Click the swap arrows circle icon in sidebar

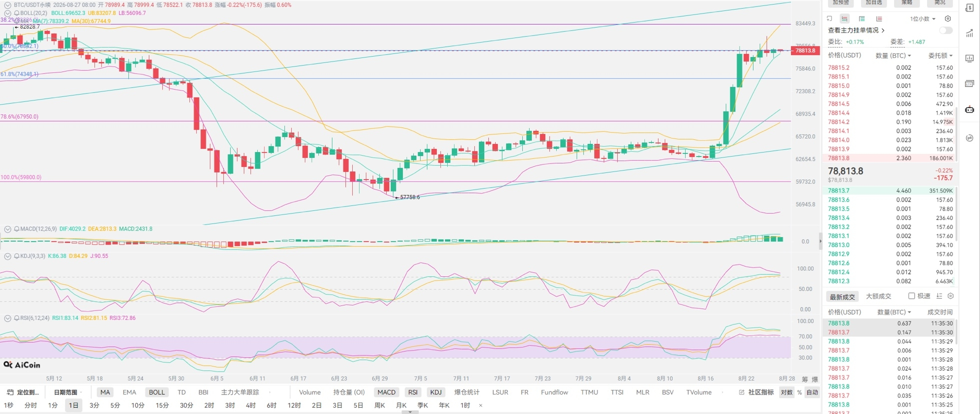pos(969,138)
